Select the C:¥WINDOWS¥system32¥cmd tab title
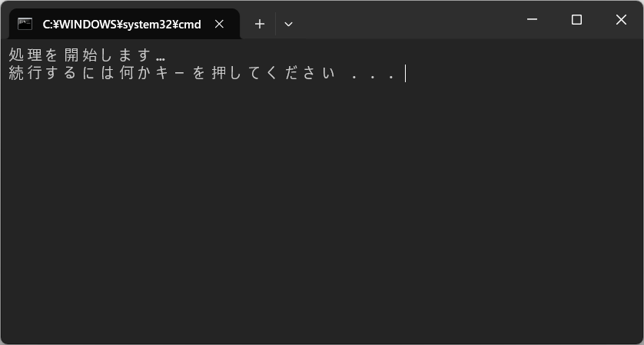644x345 pixels. pos(122,25)
